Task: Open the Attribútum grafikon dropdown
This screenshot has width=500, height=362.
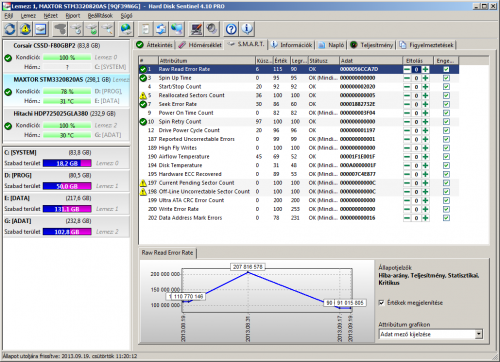Action: (x=479, y=334)
